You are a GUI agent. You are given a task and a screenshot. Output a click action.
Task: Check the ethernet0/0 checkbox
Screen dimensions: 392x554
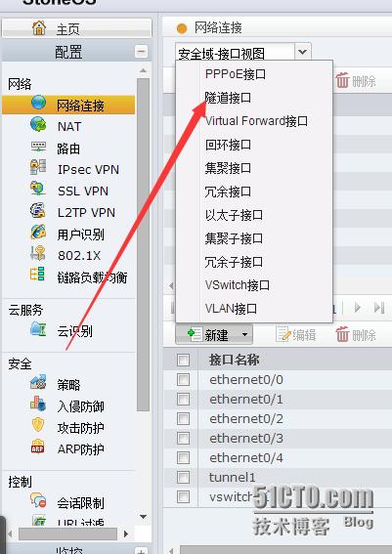[x=183, y=380]
